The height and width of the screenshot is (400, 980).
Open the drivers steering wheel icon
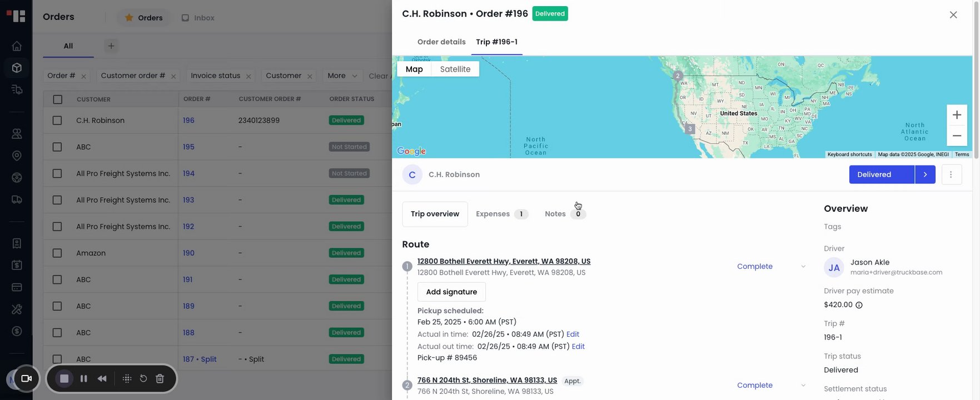17,178
